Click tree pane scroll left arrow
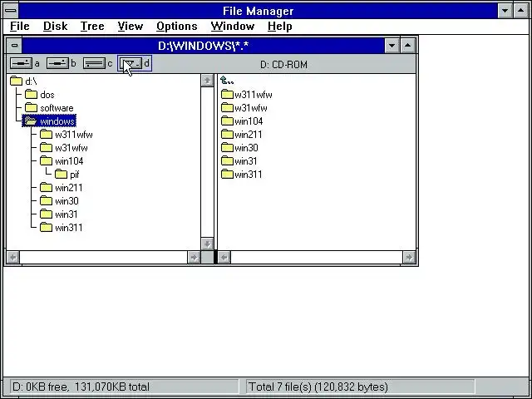Viewport: 532px width, 399px height. (x=13, y=258)
